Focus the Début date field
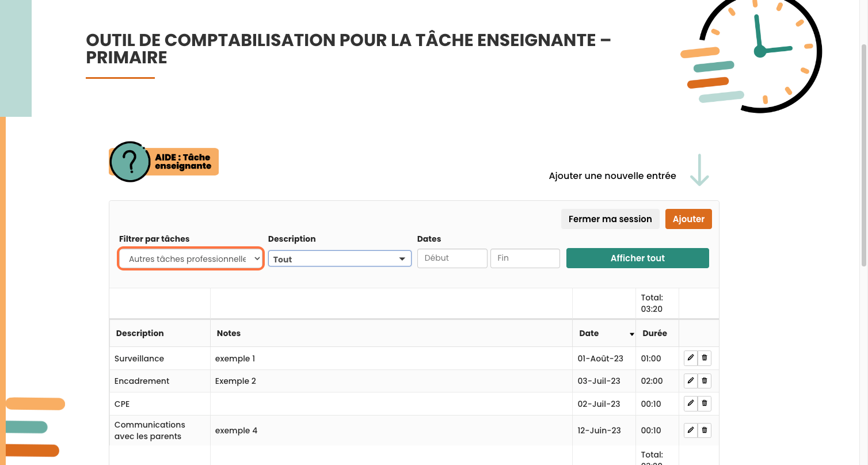Viewport: 868px width, 465px height. click(452, 258)
